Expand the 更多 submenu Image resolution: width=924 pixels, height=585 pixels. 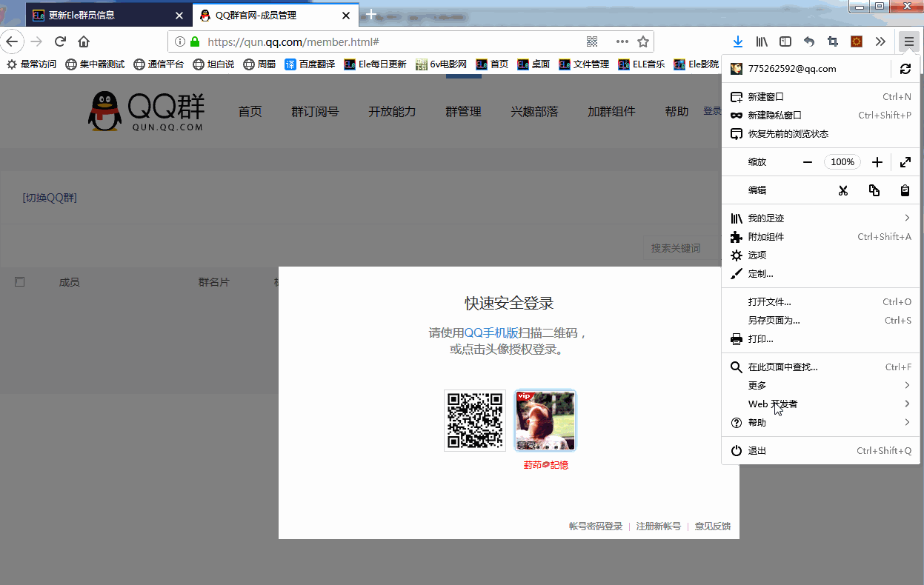click(820, 386)
